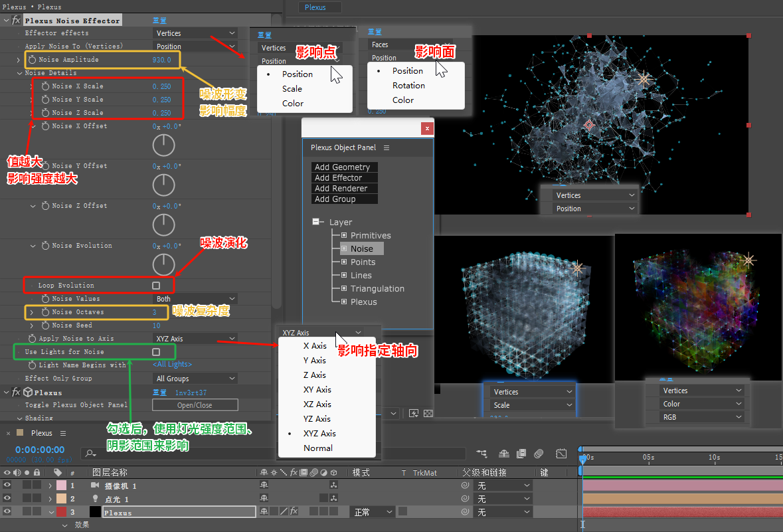The width and height of the screenshot is (783, 532).
Task: Click the timeline search magnifier icon
Action: [x=90, y=453]
